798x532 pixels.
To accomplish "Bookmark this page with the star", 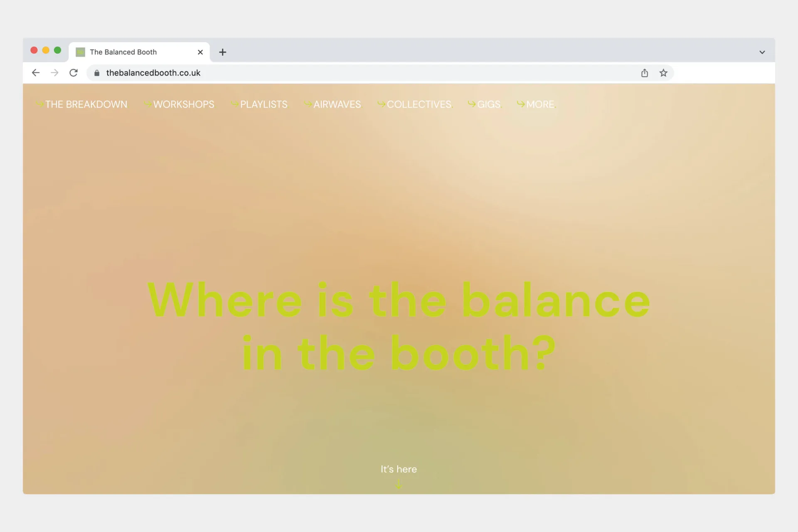I will tap(663, 73).
